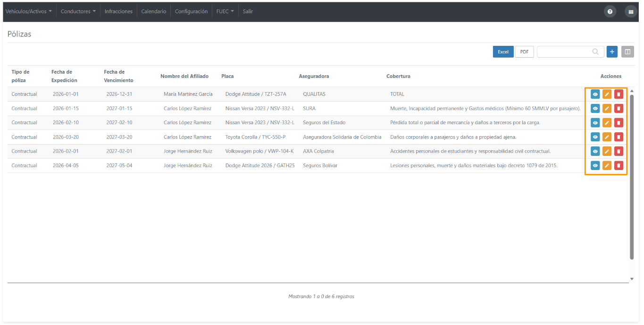View the Seguros Bolívar policy
Image resolution: width=644 pixels, height=325 pixels.
tap(595, 166)
